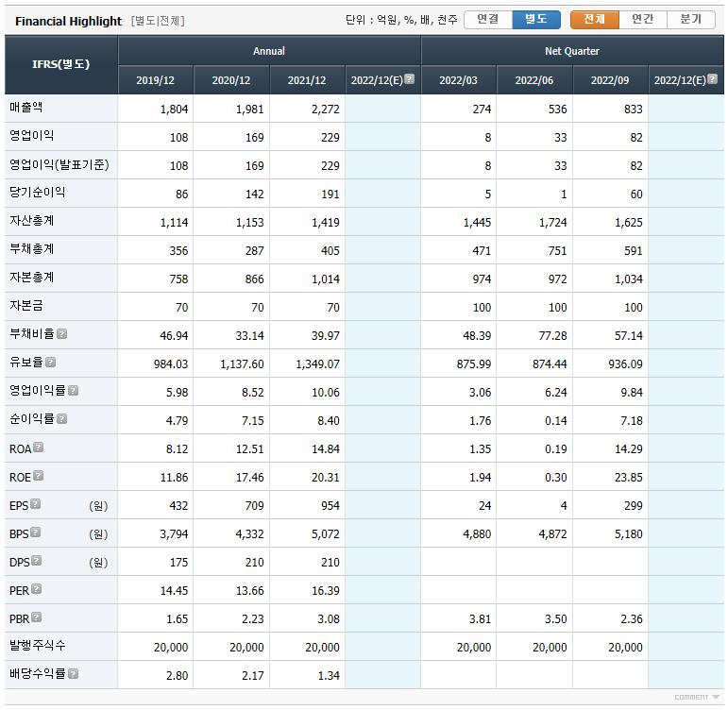This screenshot has width=728, height=710.
Task: Click 2022/09 매출액 value 833
Action: point(634,110)
